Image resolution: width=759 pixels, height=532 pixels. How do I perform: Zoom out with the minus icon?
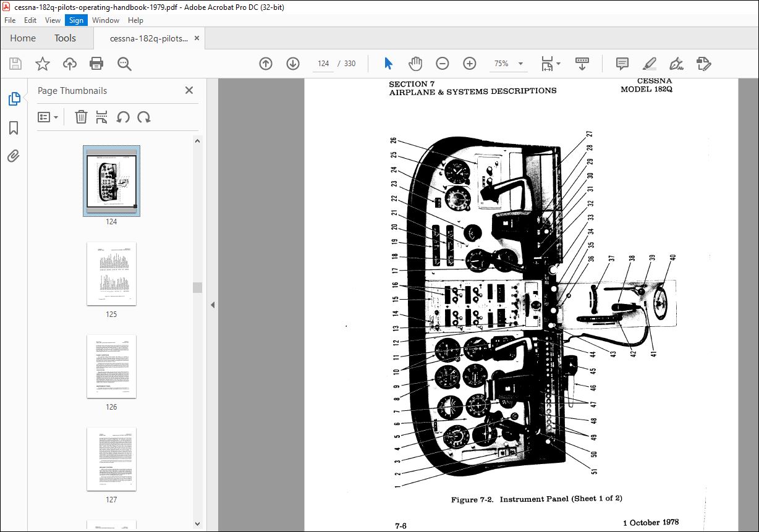tap(443, 64)
